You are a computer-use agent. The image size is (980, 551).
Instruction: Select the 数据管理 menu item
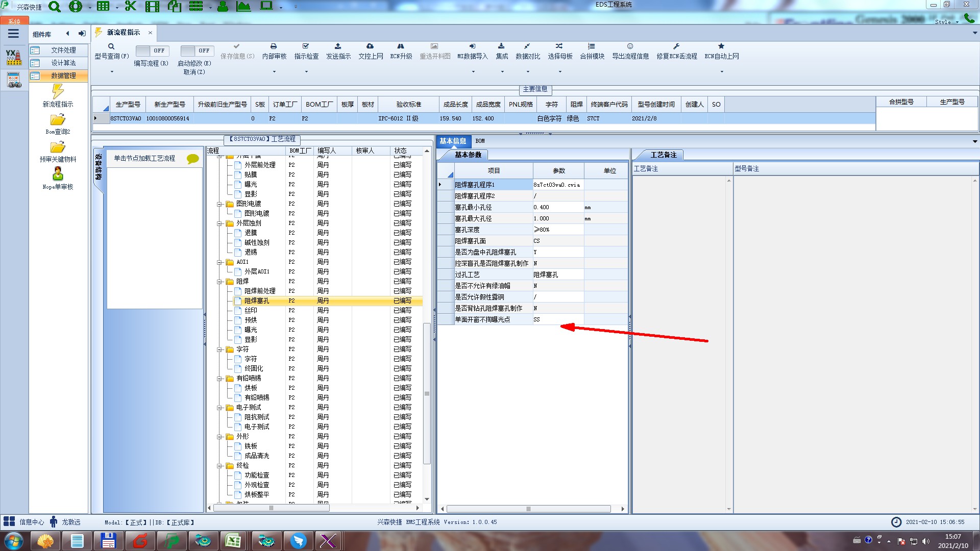(63, 76)
